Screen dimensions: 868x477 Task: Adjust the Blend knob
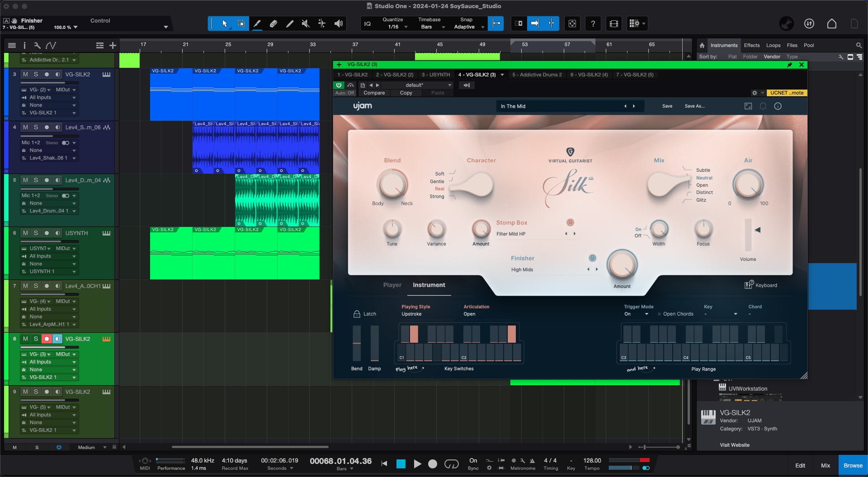(392, 184)
